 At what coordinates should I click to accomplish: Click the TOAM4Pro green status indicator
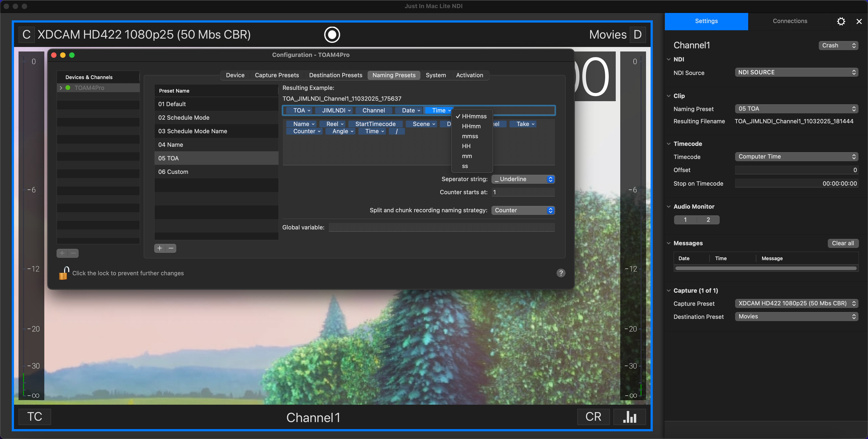(x=68, y=88)
